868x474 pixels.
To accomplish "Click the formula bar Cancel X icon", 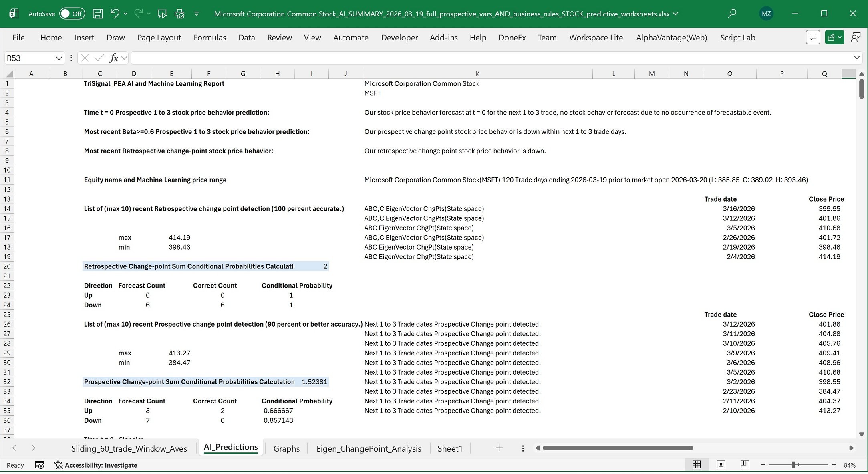I will coord(85,58).
